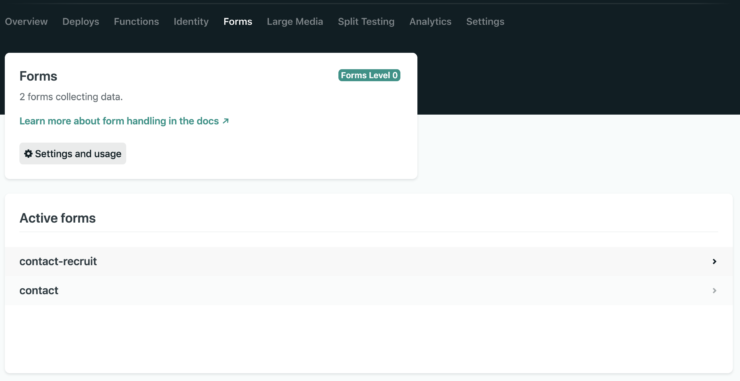This screenshot has height=381, width=740.
Task: View the Analytics tab
Action: click(x=430, y=22)
